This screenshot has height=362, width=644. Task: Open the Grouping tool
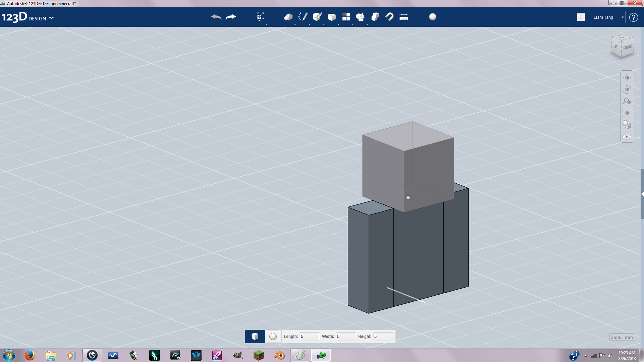click(361, 17)
